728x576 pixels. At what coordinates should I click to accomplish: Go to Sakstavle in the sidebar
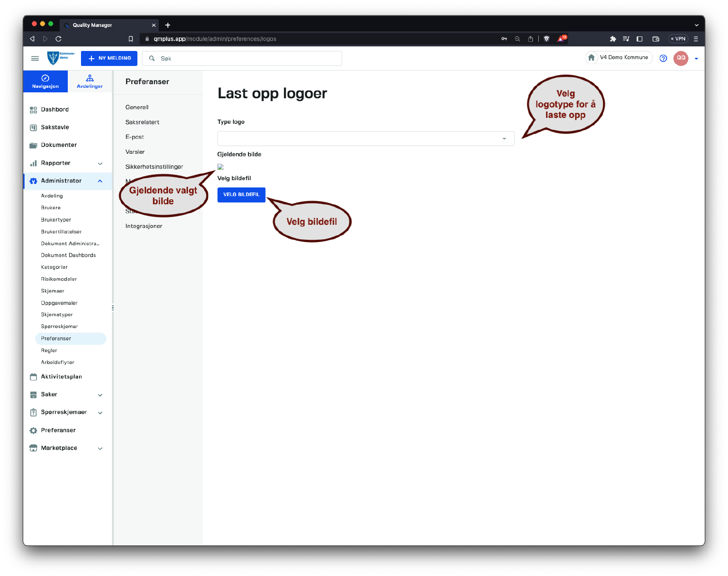[55, 127]
